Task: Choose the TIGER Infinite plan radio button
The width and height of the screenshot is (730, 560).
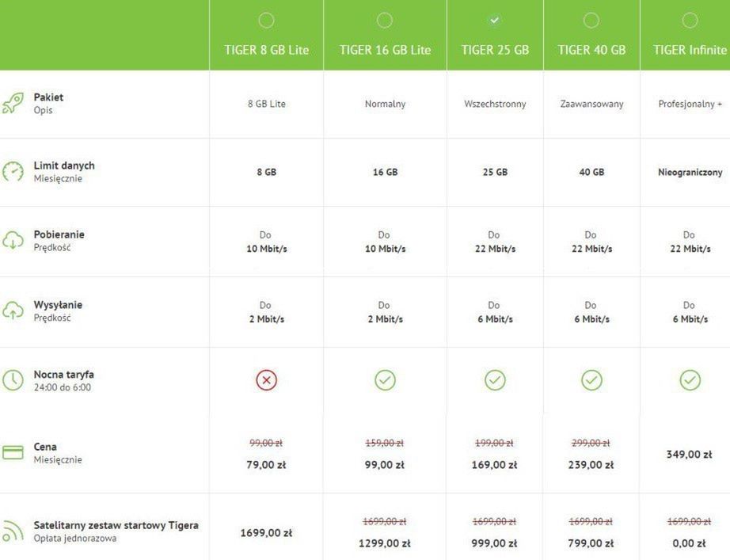Action: coord(690,20)
